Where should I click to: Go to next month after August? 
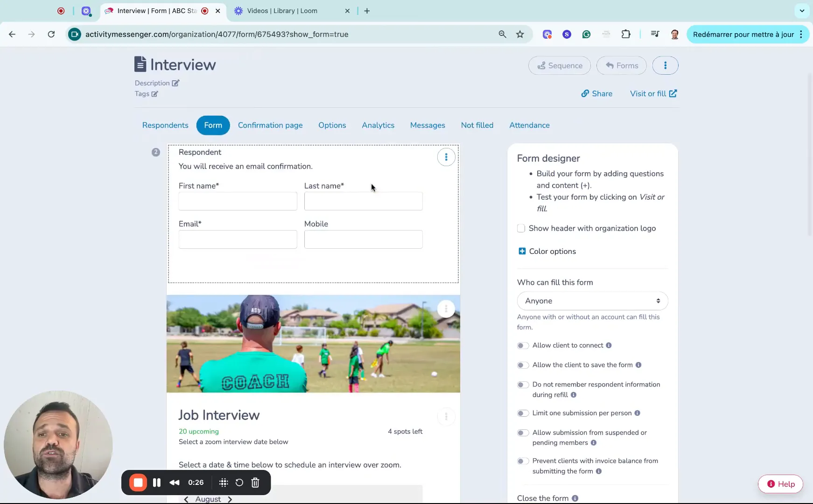pyautogui.click(x=230, y=499)
